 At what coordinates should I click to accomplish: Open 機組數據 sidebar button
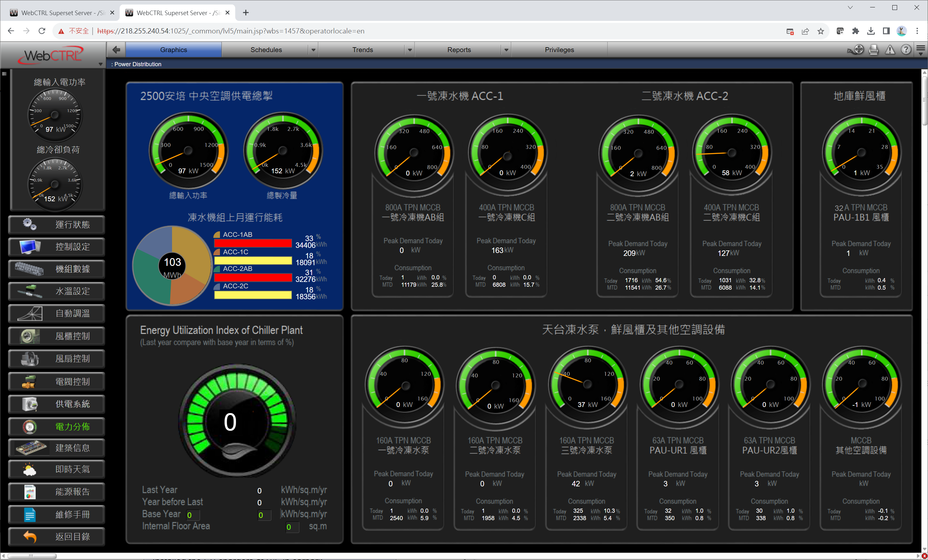[x=57, y=269]
